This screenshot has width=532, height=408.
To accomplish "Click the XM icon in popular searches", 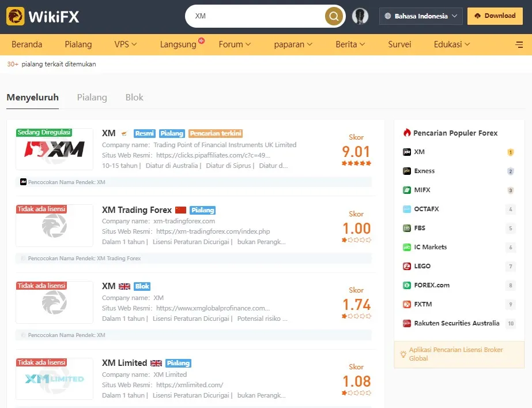I will click(x=407, y=152).
